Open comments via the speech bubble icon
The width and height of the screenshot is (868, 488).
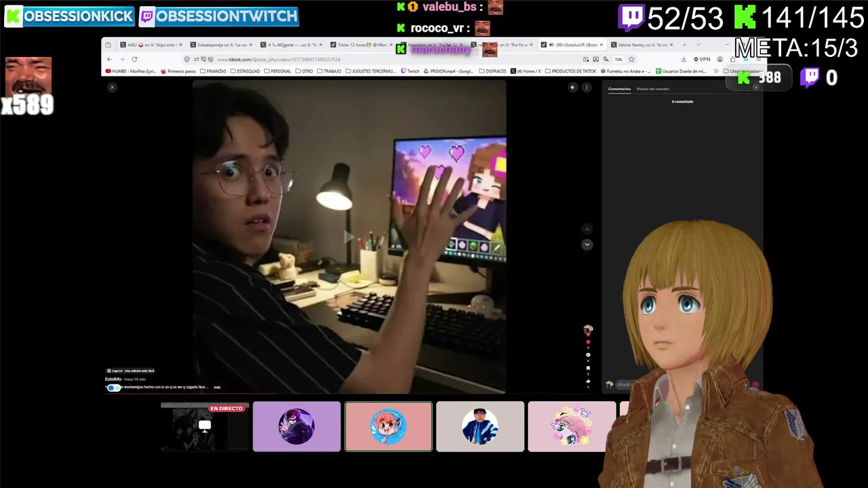point(588,355)
